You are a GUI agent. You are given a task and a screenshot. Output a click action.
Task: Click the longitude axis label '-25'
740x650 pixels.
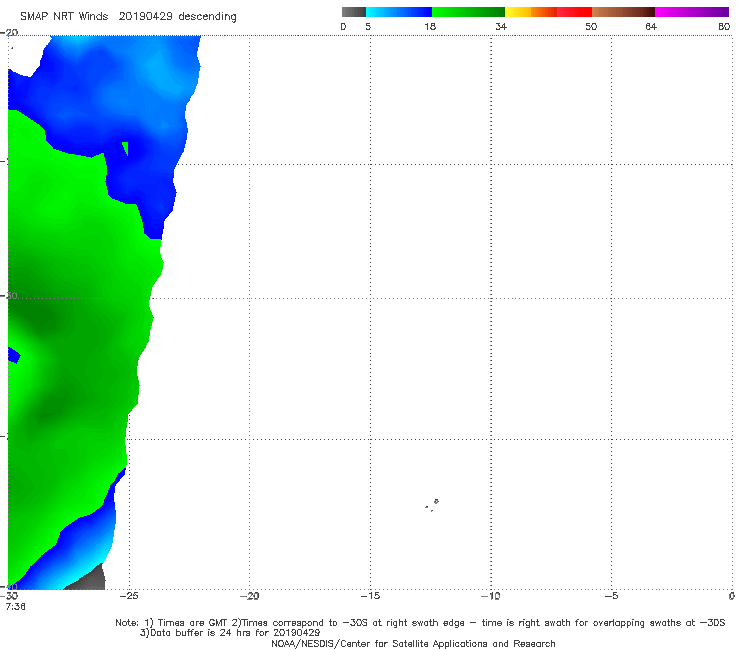(x=129, y=596)
